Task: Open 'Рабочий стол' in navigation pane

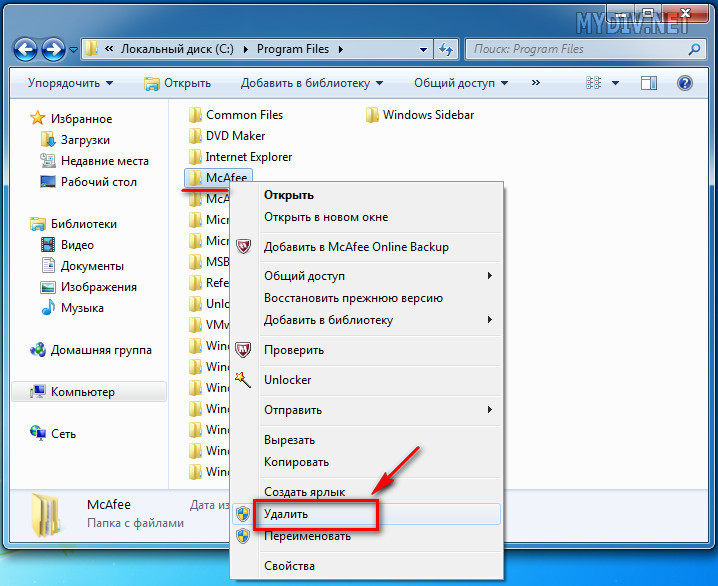Action: click(x=88, y=182)
